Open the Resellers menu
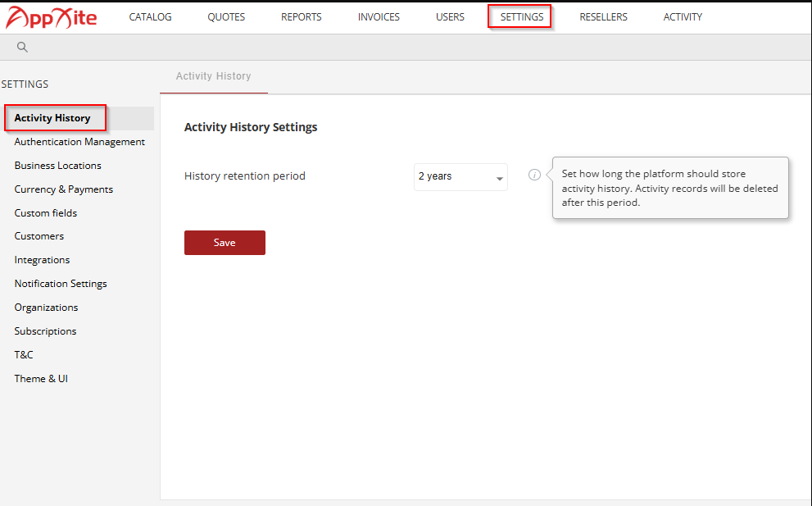This screenshot has height=506, width=812. pos(603,17)
